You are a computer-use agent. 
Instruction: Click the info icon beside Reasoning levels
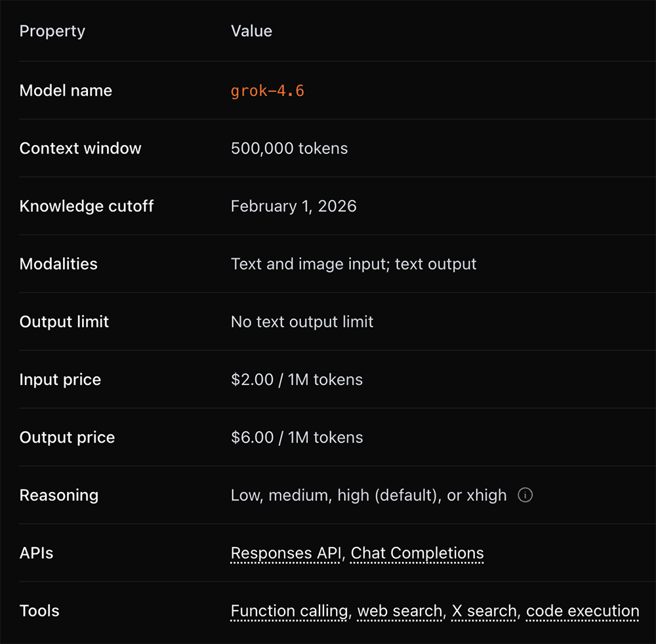pos(525,495)
